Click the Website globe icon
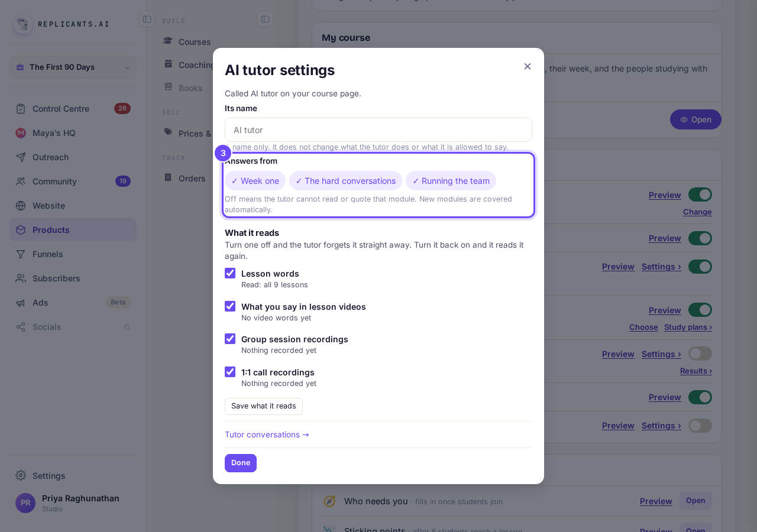The height and width of the screenshot is (532, 757). [x=21, y=206]
